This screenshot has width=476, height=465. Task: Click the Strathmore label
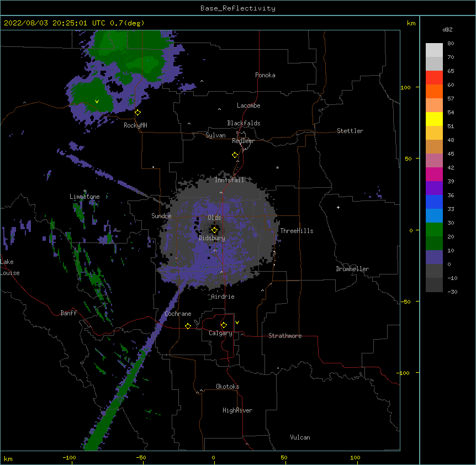pyautogui.click(x=285, y=336)
